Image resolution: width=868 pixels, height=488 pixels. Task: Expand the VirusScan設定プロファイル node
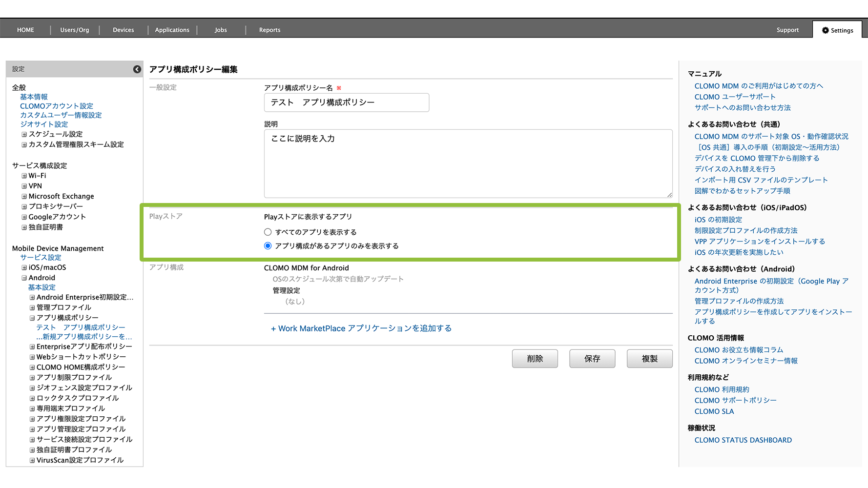point(32,460)
